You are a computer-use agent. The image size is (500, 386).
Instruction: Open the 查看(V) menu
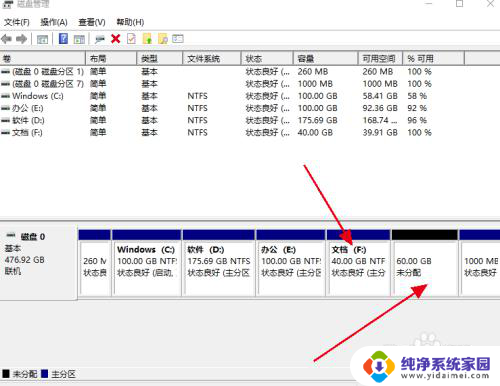(92, 22)
